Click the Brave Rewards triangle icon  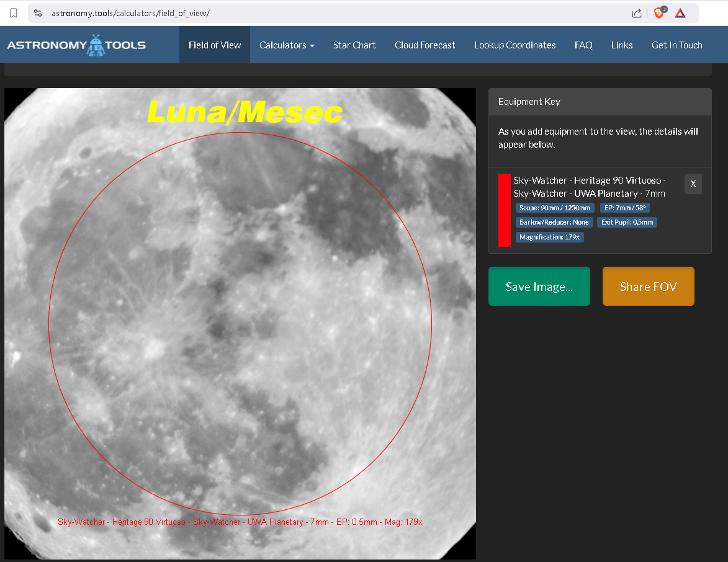coord(680,13)
